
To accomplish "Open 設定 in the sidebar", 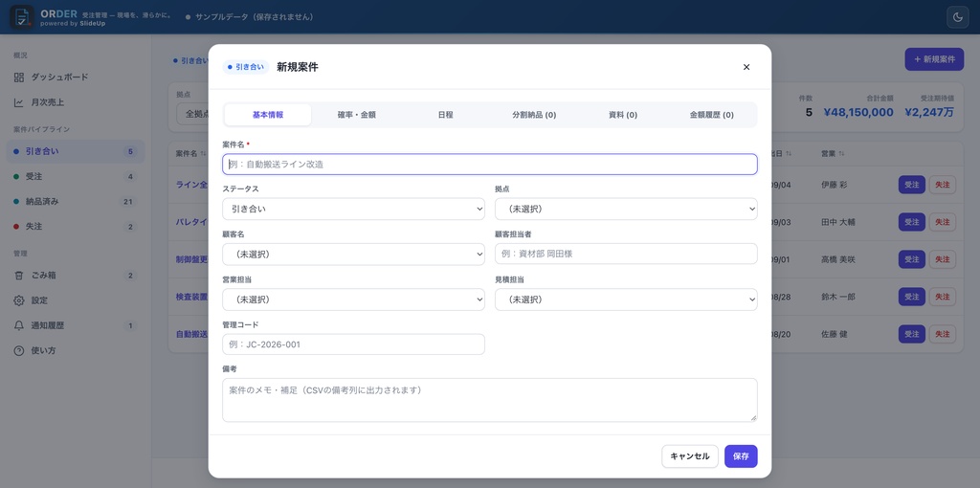I will (76, 299).
